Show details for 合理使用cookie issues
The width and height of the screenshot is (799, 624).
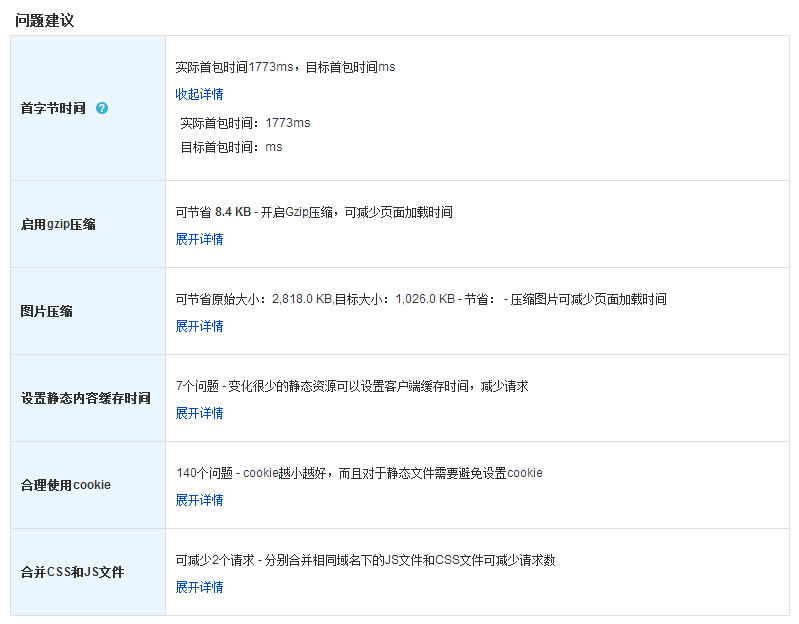199,500
